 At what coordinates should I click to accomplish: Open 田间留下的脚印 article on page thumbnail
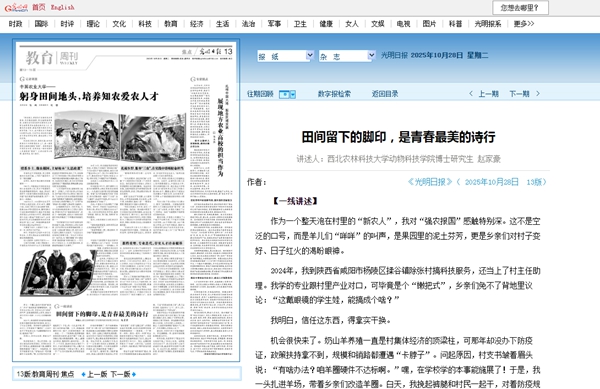(102, 314)
